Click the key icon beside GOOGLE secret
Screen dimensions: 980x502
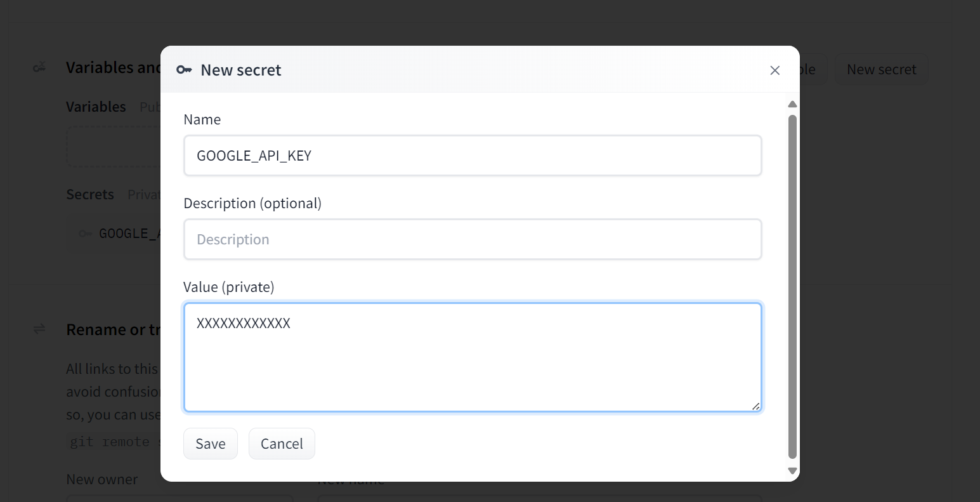click(x=85, y=234)
